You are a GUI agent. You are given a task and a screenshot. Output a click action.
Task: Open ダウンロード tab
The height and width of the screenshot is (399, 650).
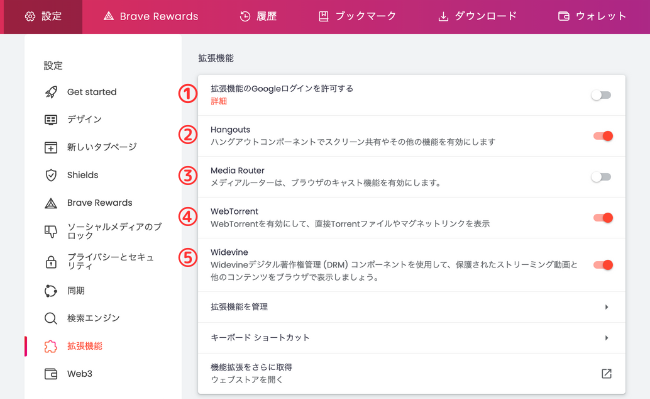coord(478,17)
